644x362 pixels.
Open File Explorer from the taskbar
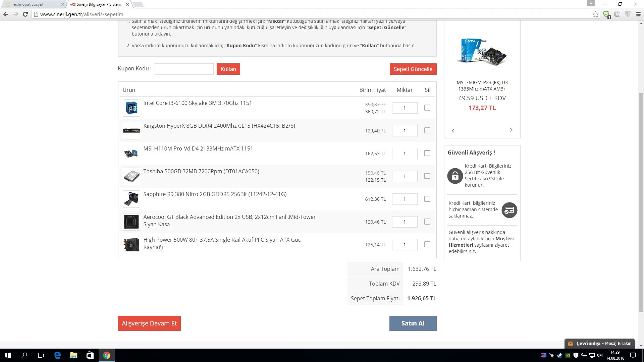coord(73,355)
